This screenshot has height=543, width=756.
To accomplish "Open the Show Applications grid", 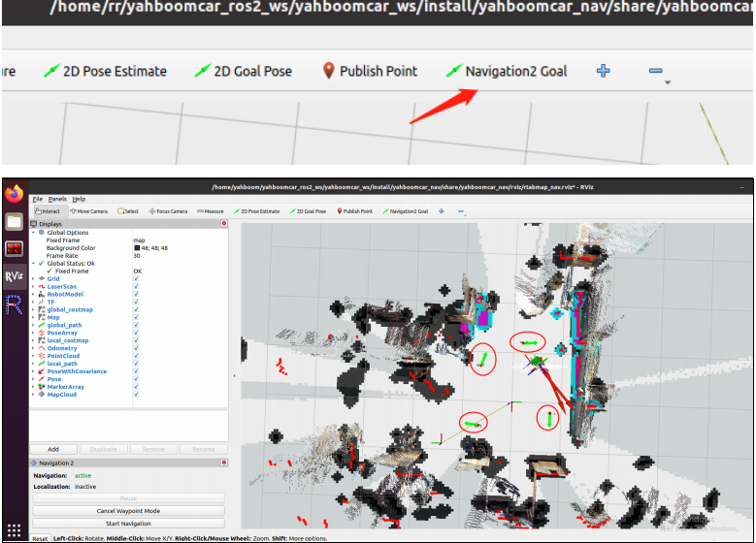I will point(14,531).
